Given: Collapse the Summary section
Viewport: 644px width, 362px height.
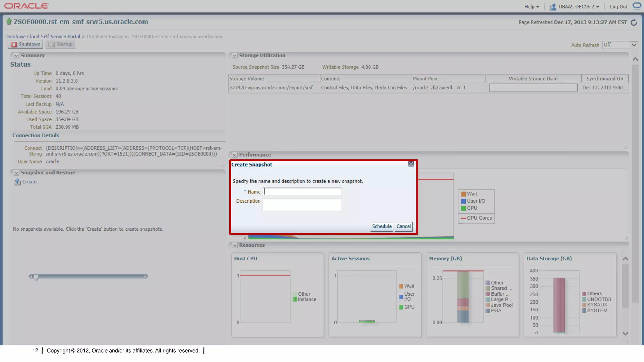Looking at the screenshot, I should point(16,56).
